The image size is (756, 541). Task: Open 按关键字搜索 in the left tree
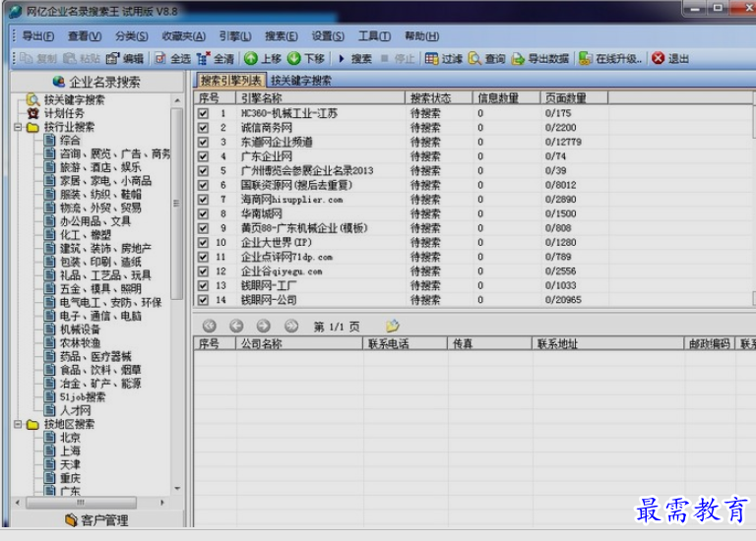[x=74, y=99]
